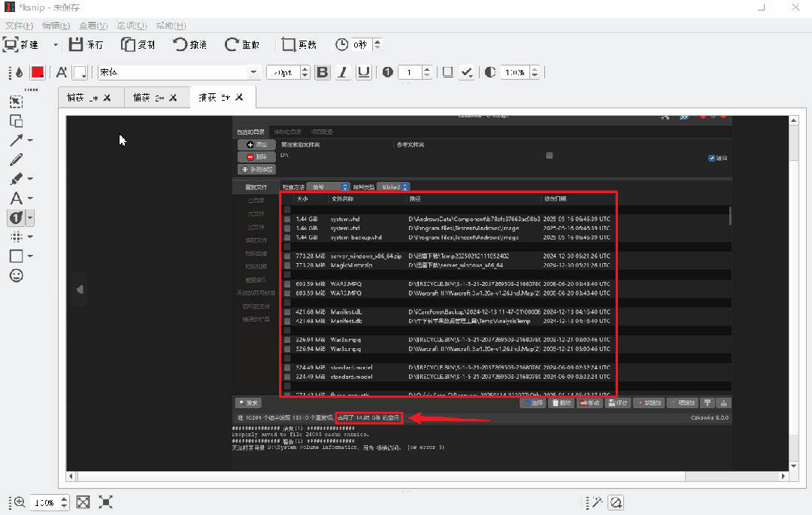Pick the Text tool
Image resolution: width=812 pixels, height=515 pixels.
coord(16,198)
